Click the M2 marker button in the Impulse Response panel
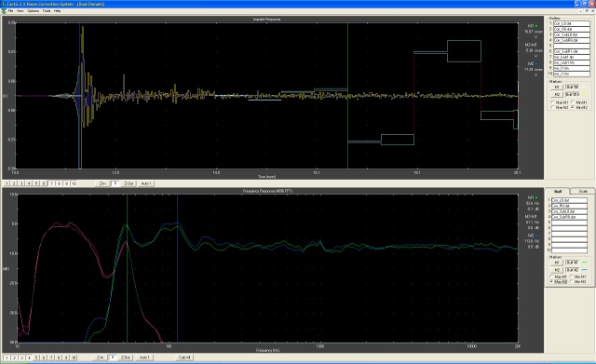Screen dimensions: 596x364 pyautogui.click(x=557, y=94)
